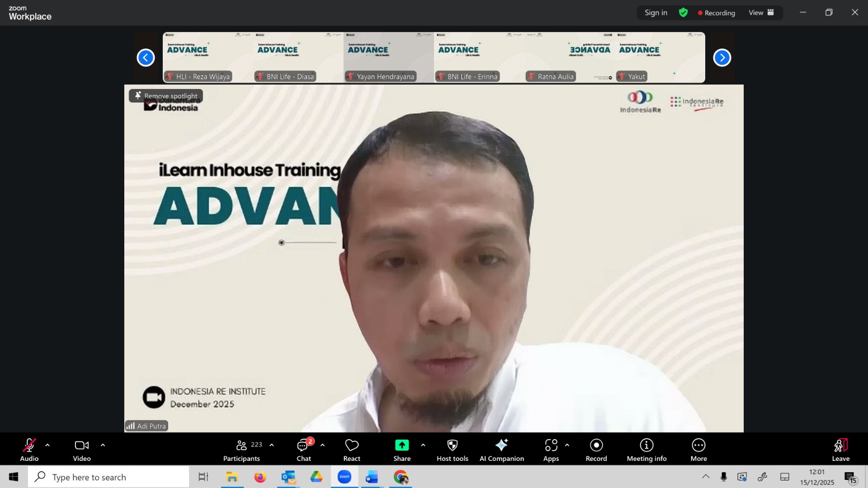The height and width of the screenshot is (488, 868).
Task: Expand video options arrow next to Video
Action: click(103, 445)
